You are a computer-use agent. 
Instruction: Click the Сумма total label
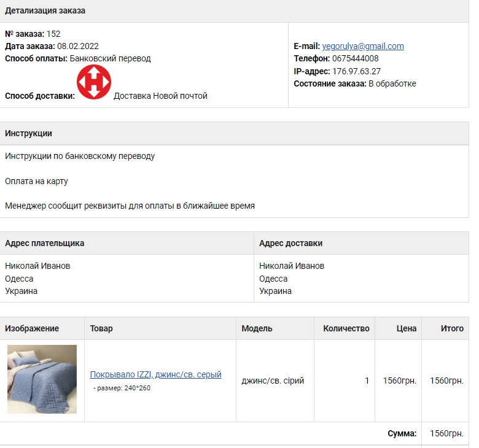402,433
